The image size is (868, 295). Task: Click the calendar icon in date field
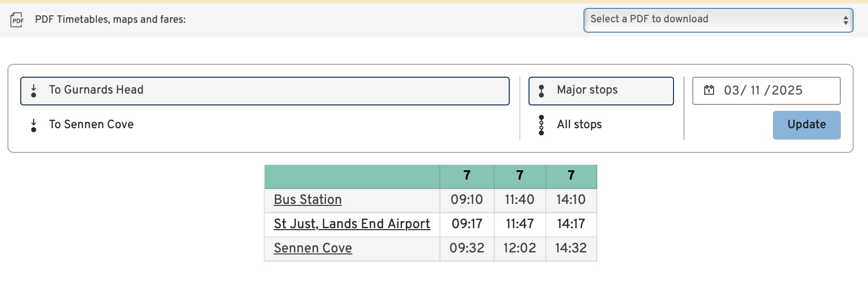pyautogui.click(x=709, y=90)
